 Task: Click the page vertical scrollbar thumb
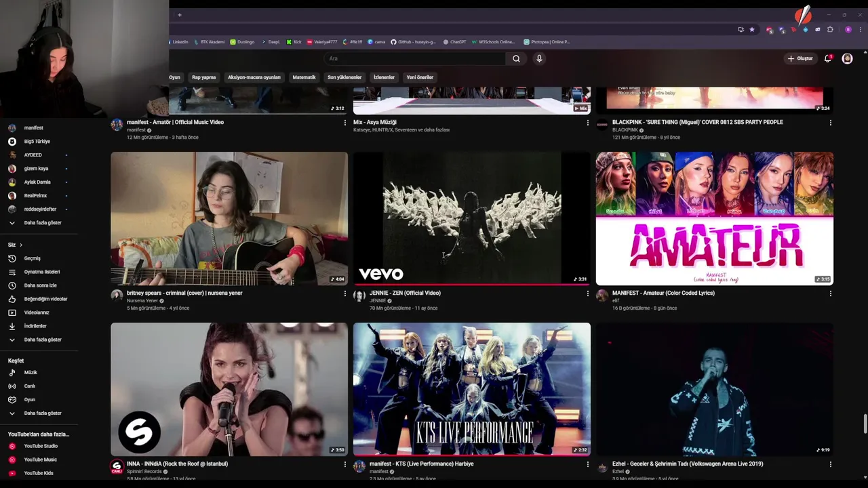(x=865, y=424)
